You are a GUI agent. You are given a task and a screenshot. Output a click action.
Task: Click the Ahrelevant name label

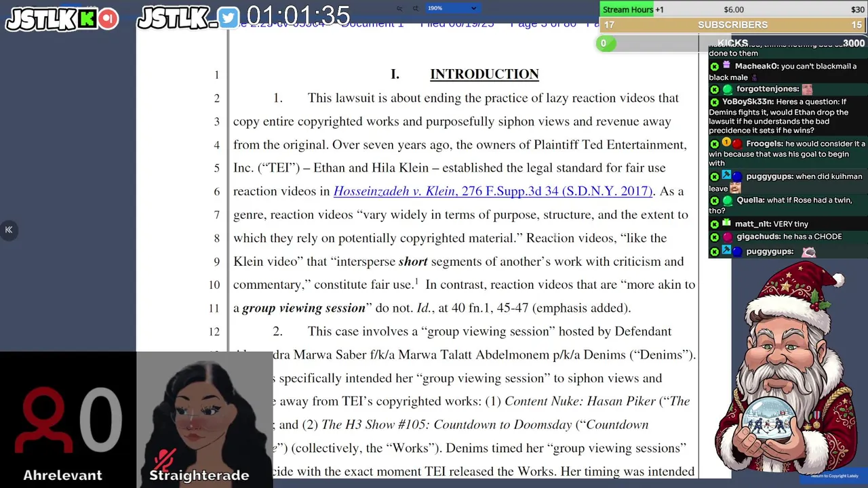click(62, 475)
